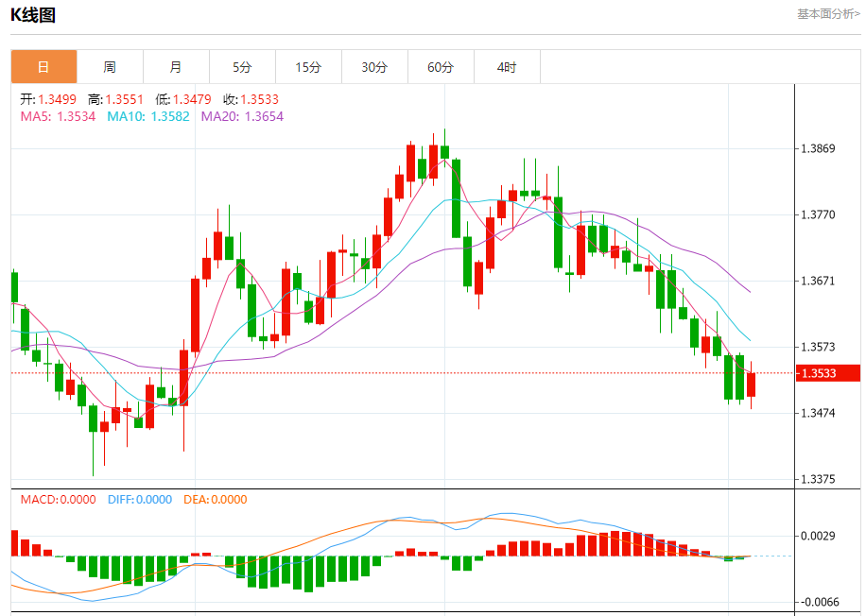Click the MA5: 1.3534 legend
866x616 pixels.
pyautogui.click(x=58, y=116)
